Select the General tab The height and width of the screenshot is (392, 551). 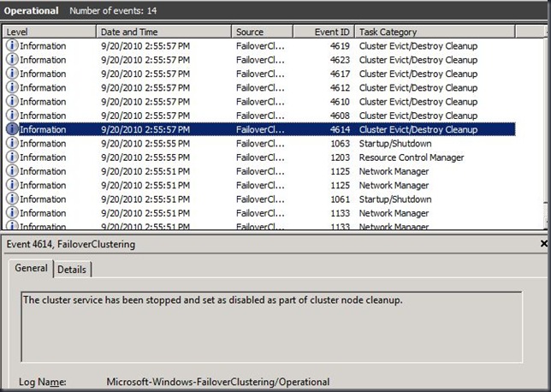pos(31,268)
